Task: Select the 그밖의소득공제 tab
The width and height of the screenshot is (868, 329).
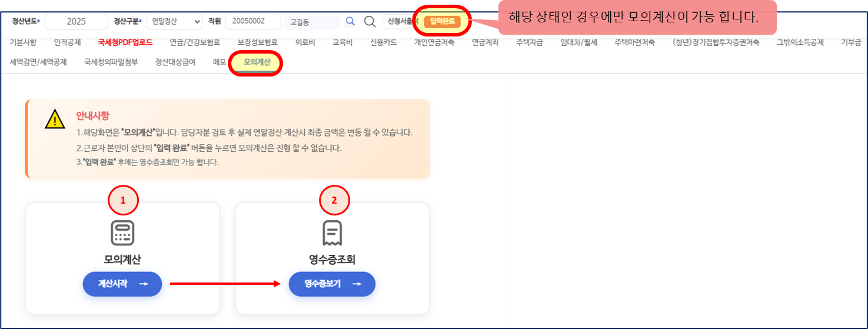Action: pos(800,42)
